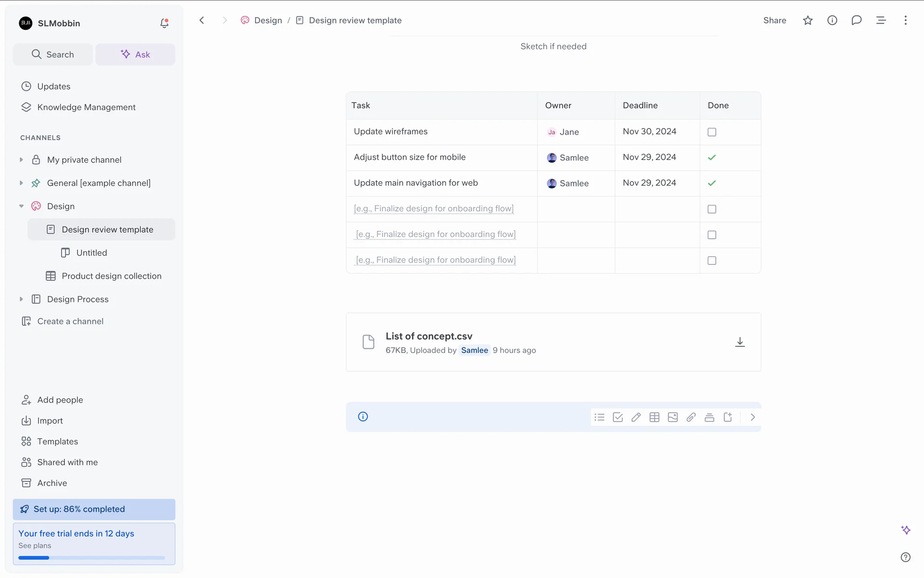Insert an image block from toolbar
Image resolution: width=924 pixels, height=578 pixels.
(672, 417)
